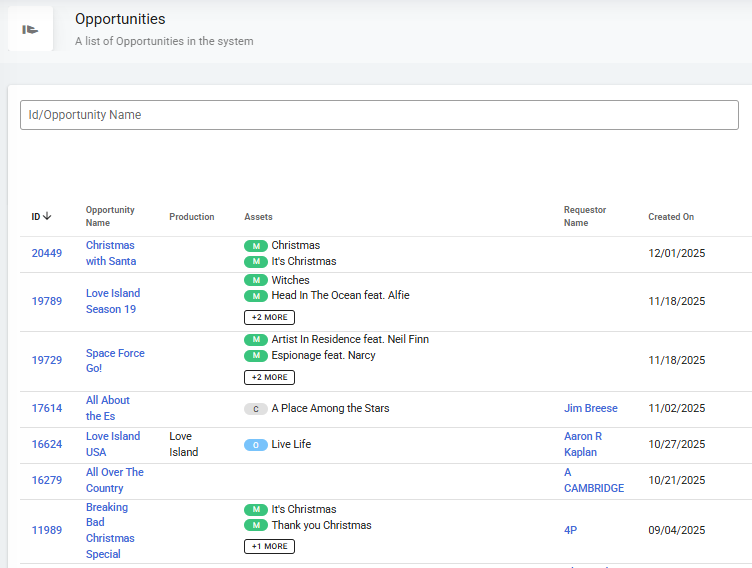Click the M badge beside Head In The Ocean

pos(256,295)
